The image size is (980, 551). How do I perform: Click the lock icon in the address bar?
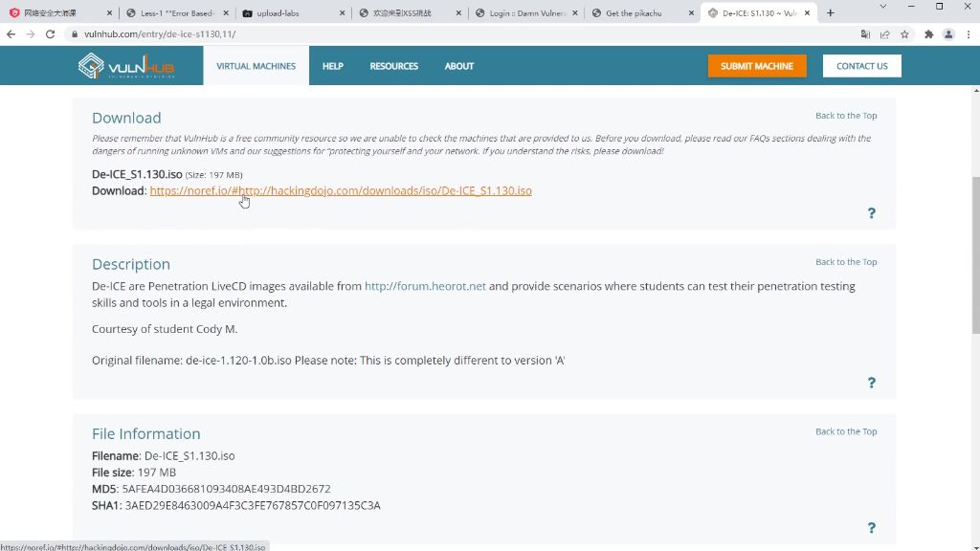(75, 34)
